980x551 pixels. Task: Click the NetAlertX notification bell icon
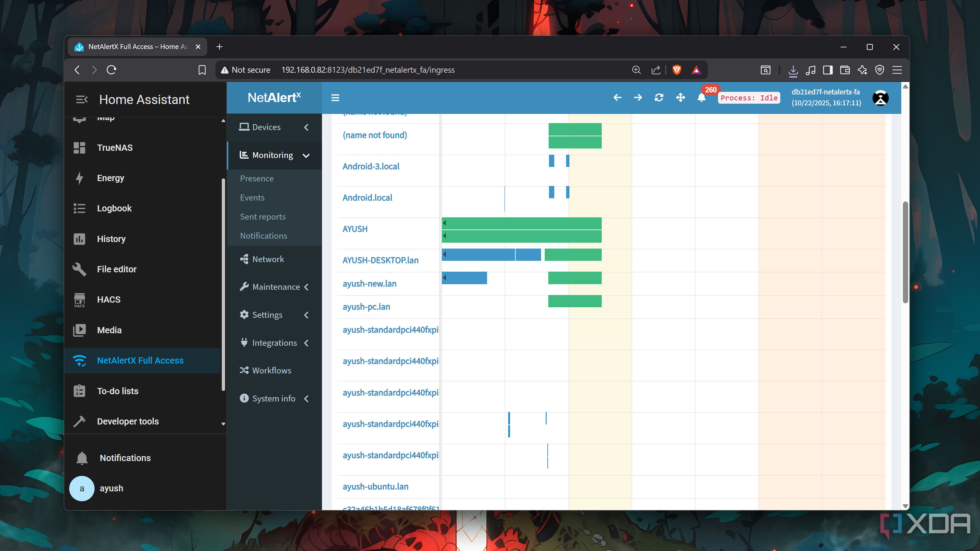pyautogui.click(x=702, y=98)
